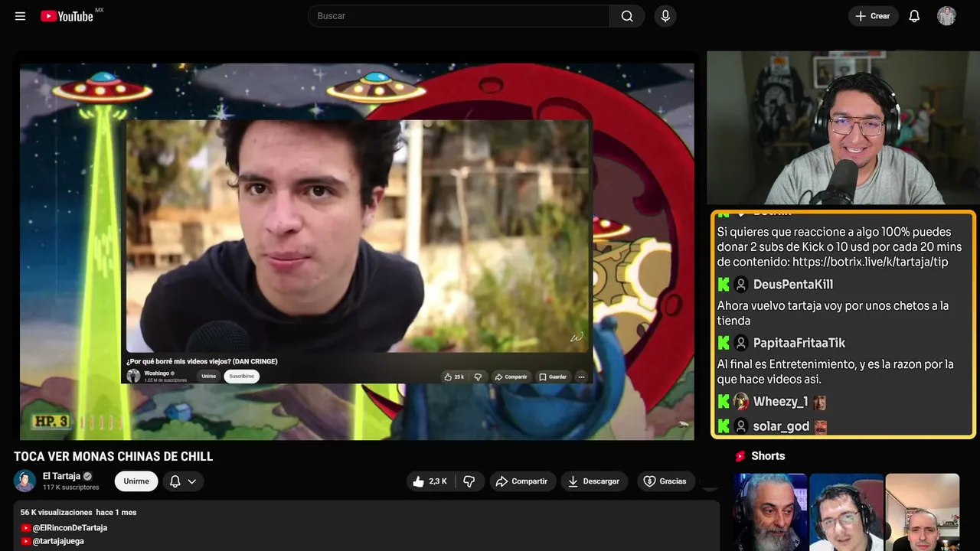
Task: Join the channel with the Unirme button
Action: [136, 481]
